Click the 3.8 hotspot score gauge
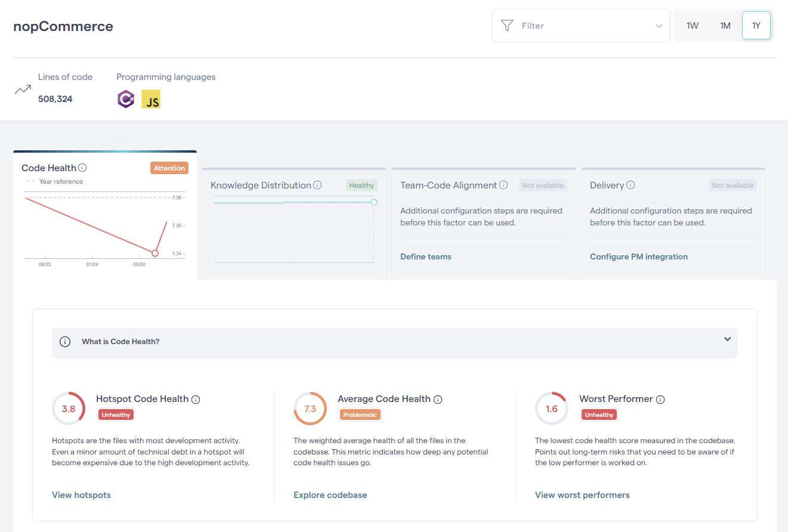The image size is (788, 532). click(x=69, y=409)
